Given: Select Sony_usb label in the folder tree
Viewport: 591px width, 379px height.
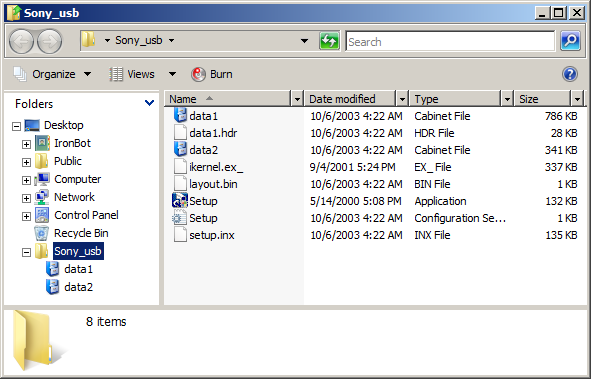Looking at the screenshot, I should pos(78,251).
